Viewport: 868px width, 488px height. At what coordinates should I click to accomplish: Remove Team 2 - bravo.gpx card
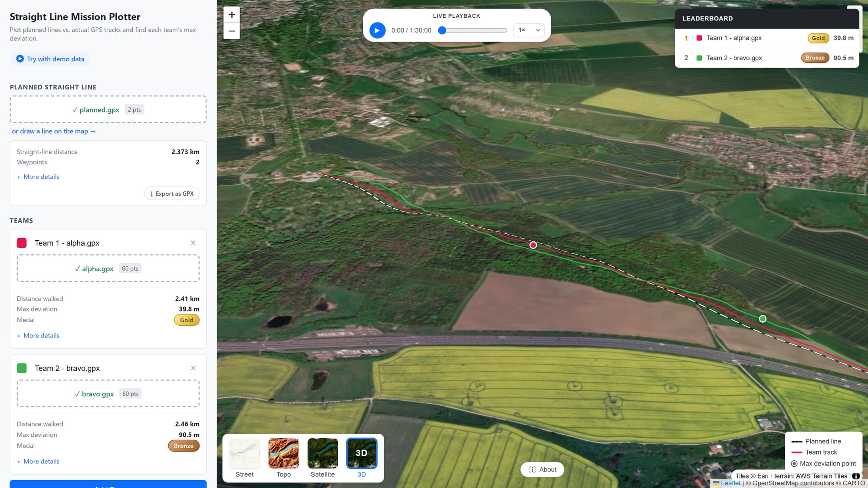click(193, 368)
